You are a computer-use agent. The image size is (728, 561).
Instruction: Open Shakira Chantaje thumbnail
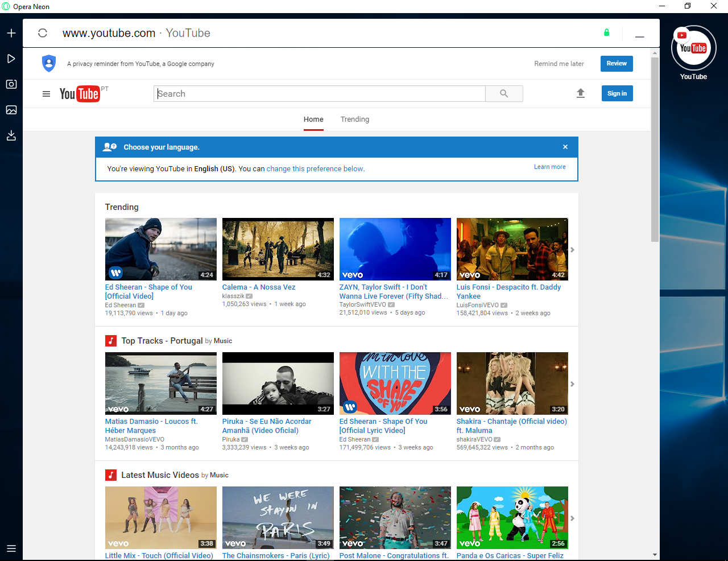point(512,383)
